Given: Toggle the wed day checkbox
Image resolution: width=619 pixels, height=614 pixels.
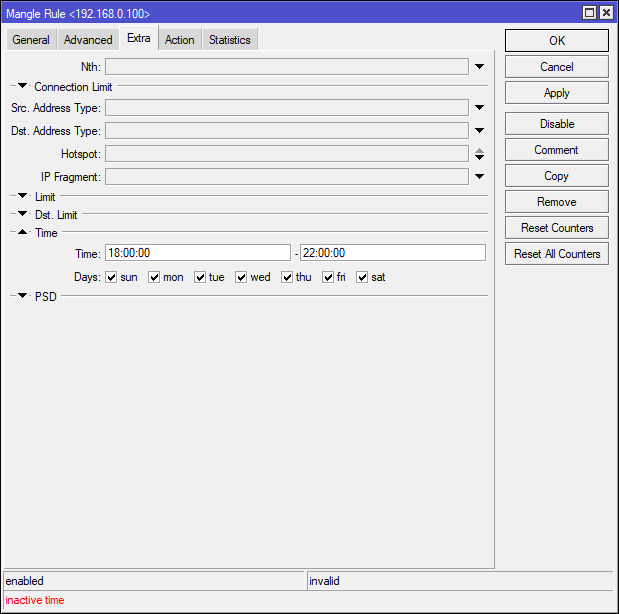Looking at the screenshot, I should [x=242, y=277].
